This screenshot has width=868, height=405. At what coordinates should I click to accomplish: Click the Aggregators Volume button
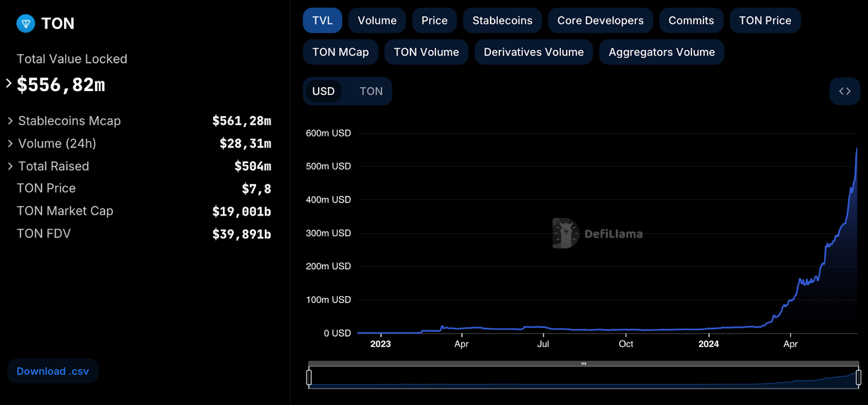(661, 52)
